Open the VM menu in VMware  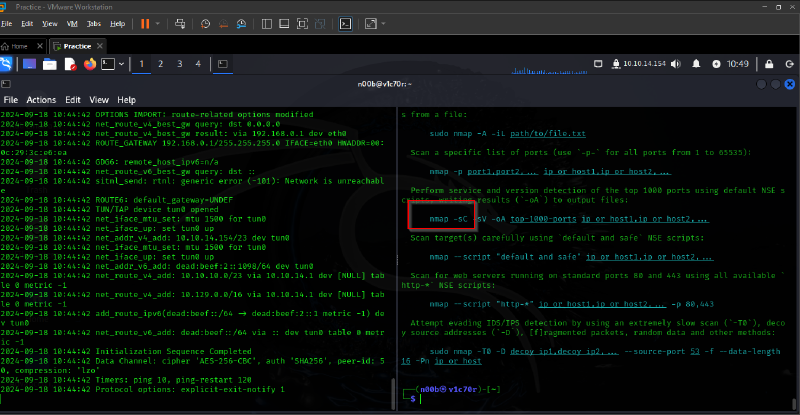[71, 23]
